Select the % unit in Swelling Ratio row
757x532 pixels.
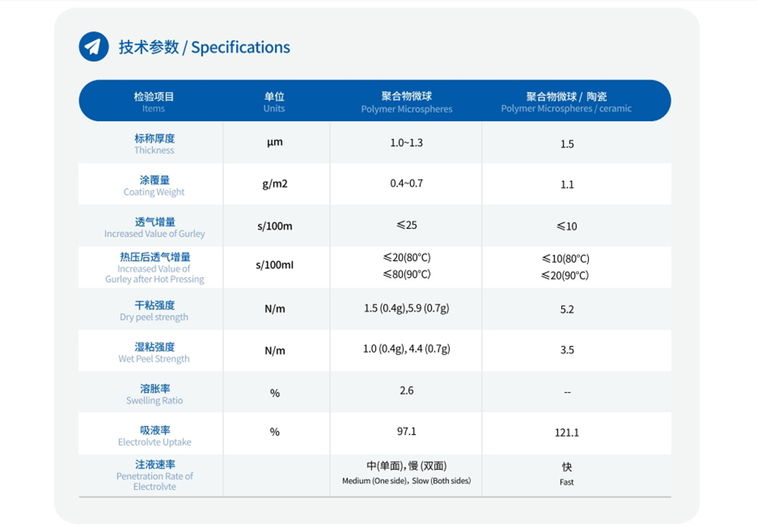(x=275, y=393)
